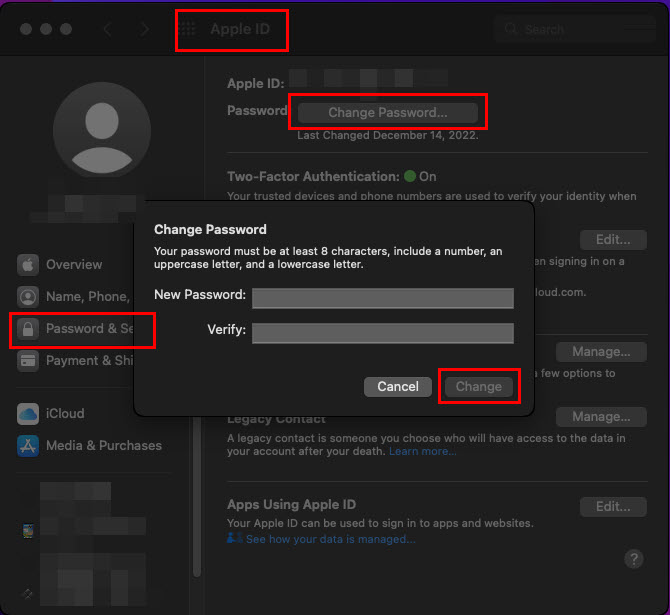Viewport: 670px width, 615px height.
Task: Click the Two-Factor Authentication label
Action: pos(313,177)
